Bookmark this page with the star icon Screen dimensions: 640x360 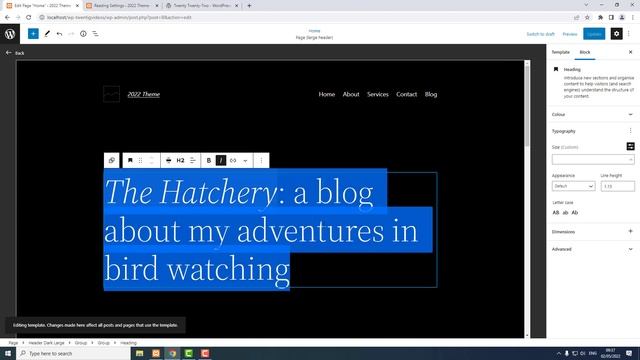[x=587, y=18]
